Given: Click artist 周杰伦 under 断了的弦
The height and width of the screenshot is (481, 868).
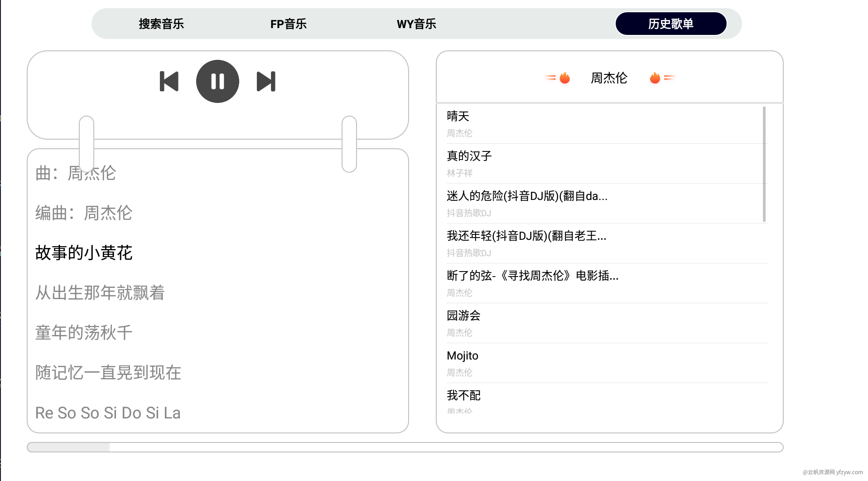Looking at the screenshot, I should [459, 293].
